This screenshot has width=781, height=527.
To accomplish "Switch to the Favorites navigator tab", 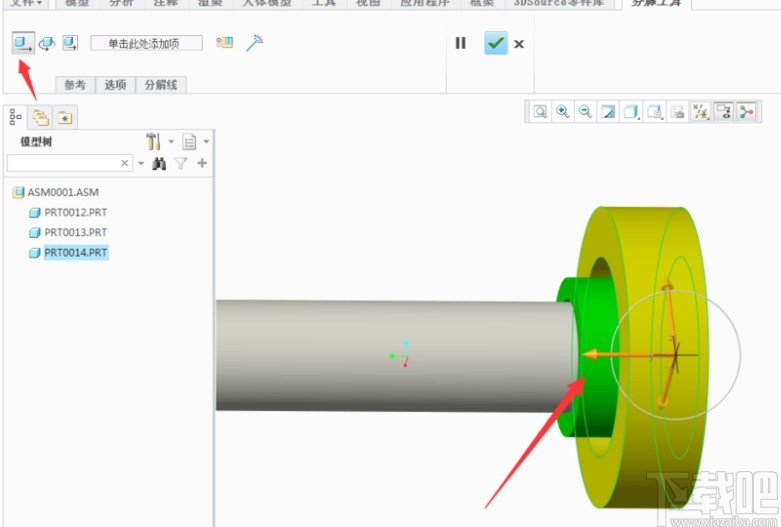I will [65, 118].
